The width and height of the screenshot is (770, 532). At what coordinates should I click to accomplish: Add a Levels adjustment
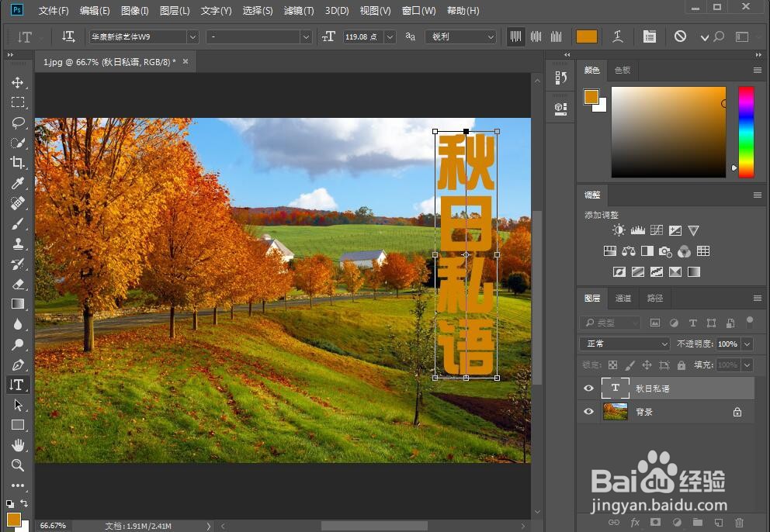tap(637, 230)
